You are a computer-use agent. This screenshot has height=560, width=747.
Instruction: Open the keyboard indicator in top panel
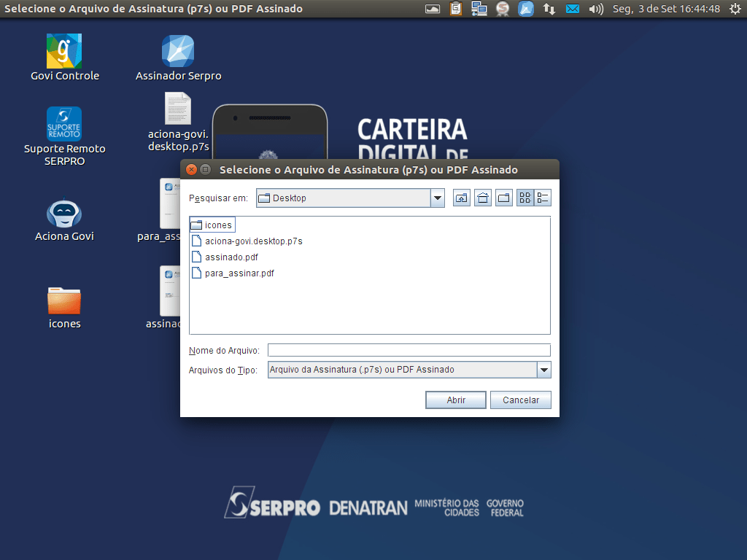[433, 9]
